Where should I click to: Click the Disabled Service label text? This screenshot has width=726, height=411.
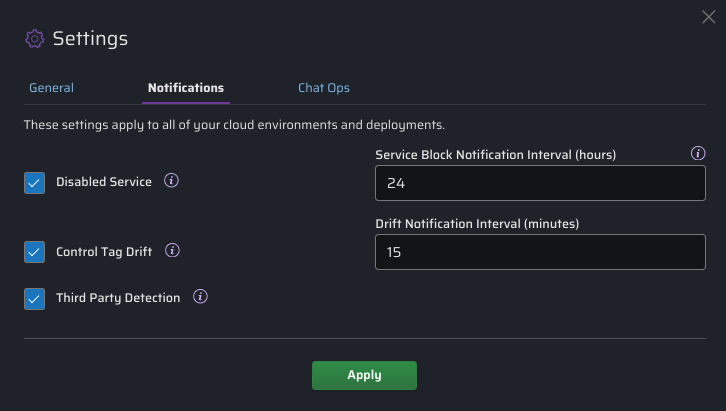[104, 182]
